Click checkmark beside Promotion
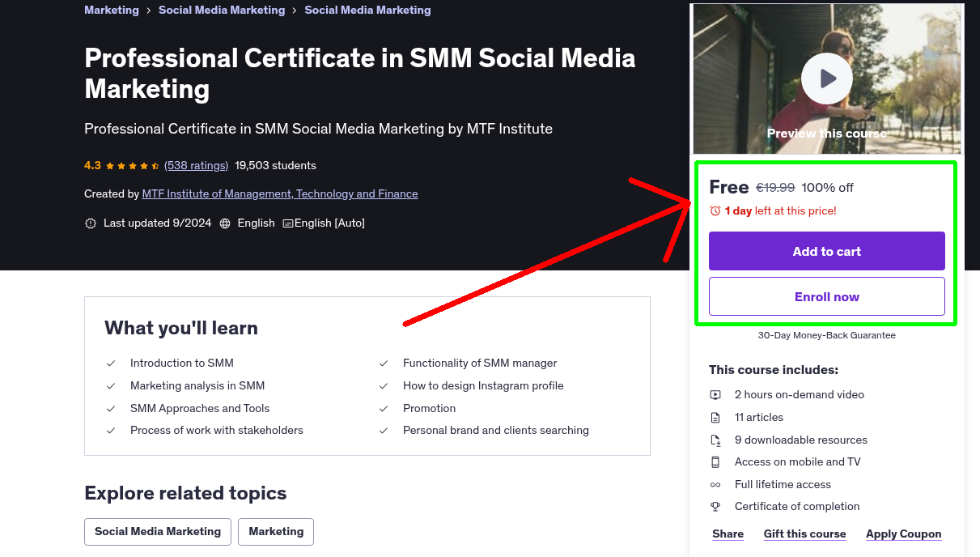This screenshot has height=557, width=980. coord(384,409)
